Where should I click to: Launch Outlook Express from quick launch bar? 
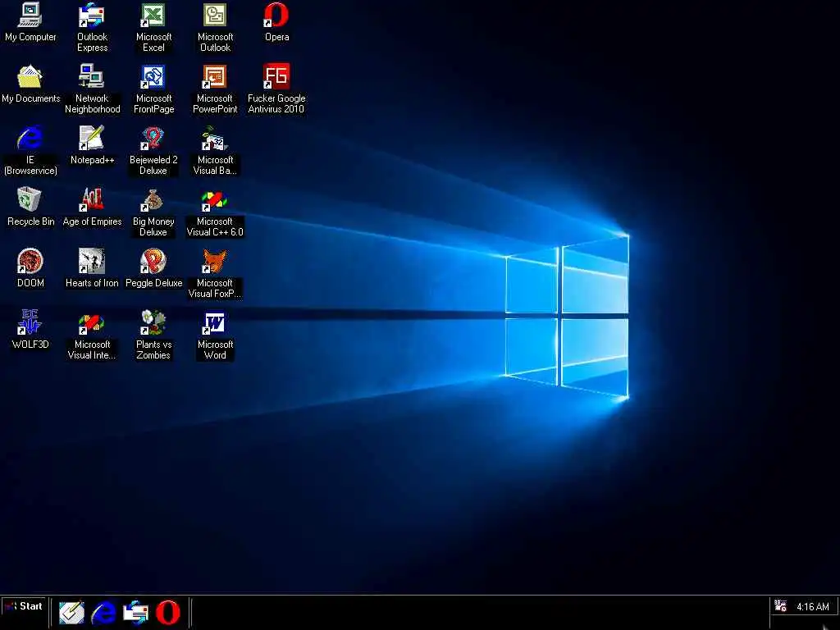coord(135,612)
